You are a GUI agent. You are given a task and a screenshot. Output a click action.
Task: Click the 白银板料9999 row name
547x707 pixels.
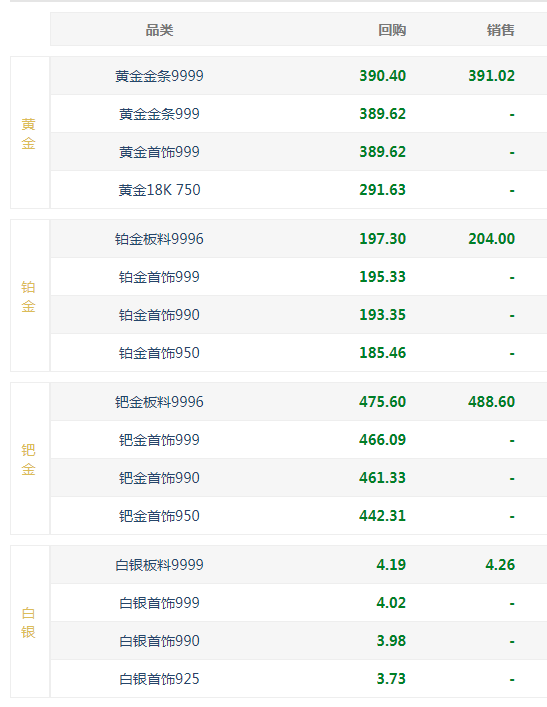pos(159,565)
